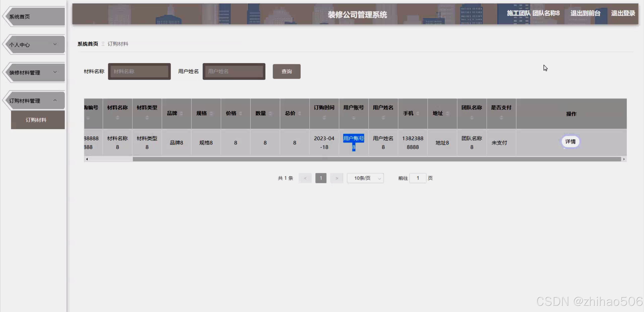The height and width of the screenshot is (312, 644).
Task: Open 详情 for the listed order
Action: point(571,142)
